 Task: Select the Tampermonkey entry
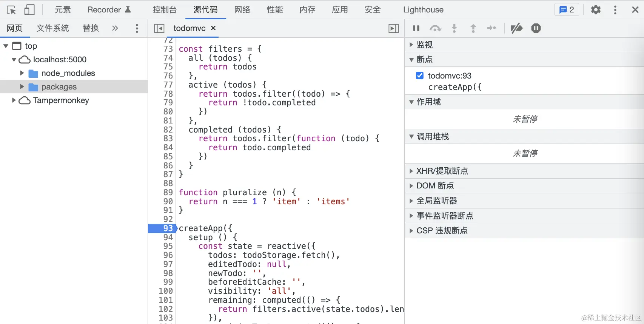pos(61,100)
